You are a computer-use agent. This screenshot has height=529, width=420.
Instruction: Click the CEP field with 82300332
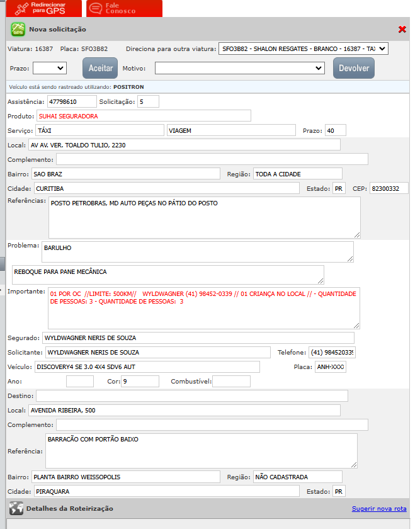389,188
